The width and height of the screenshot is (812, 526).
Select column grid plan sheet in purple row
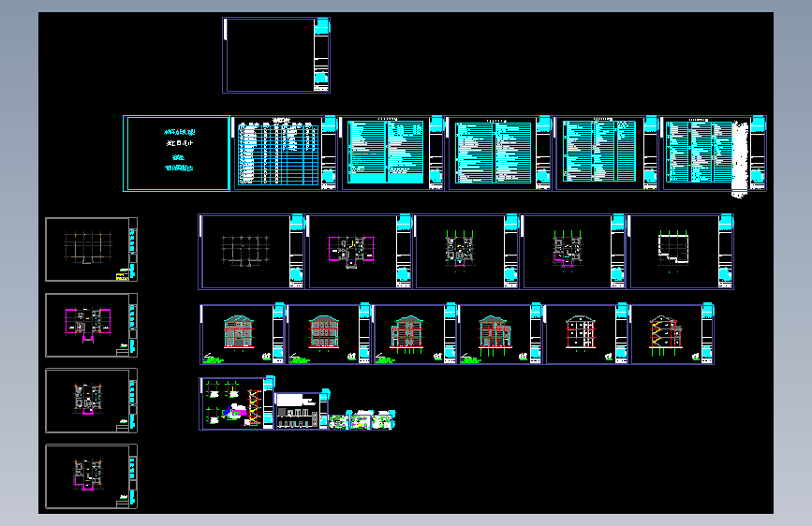(251, 252)
